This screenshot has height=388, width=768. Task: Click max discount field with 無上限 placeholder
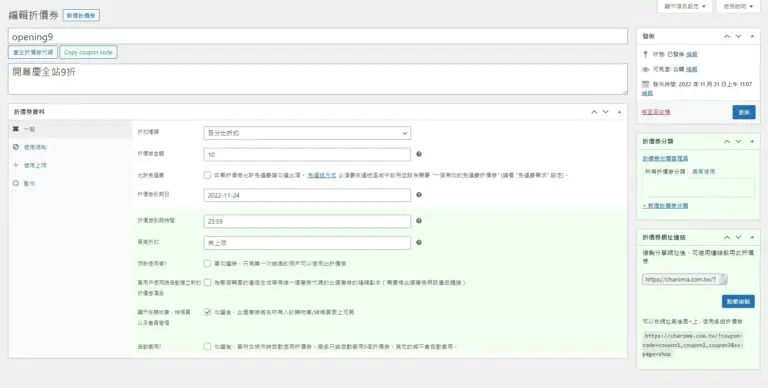(307, 242)
